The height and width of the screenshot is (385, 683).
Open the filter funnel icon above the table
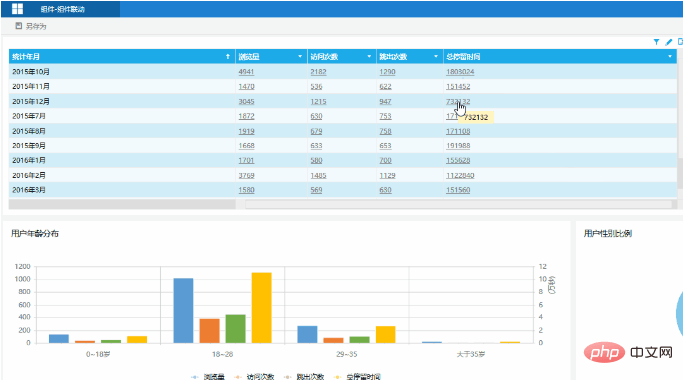(x=656, y=42)
